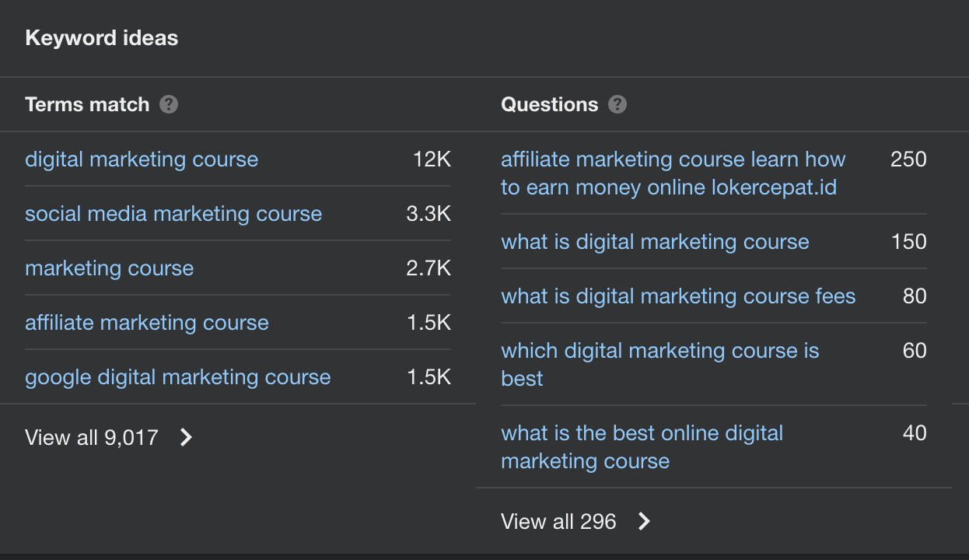Screen dimensions: 969x560
Task: Open the digital marketing course keyword
Action: [x=142, y=159]
